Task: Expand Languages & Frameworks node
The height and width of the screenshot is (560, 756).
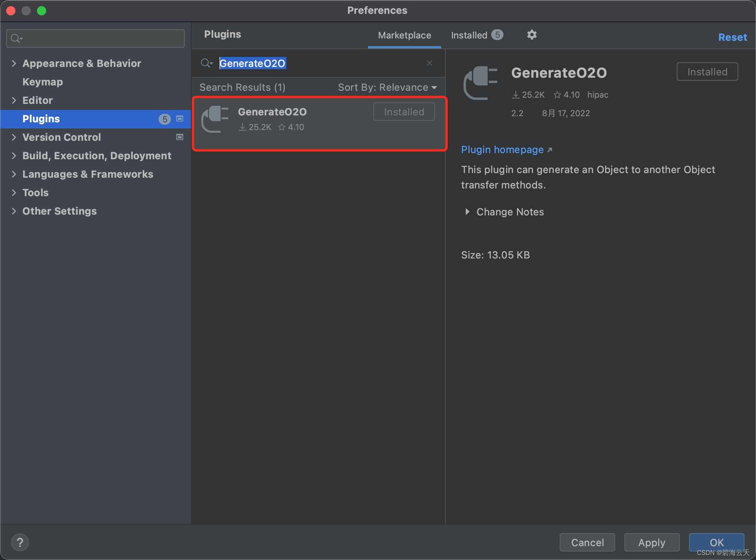Action: tap(14, 174)
